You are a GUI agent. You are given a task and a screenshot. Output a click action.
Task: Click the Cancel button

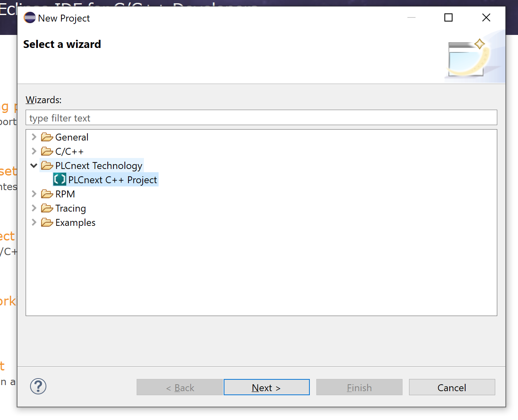(452, 388)
